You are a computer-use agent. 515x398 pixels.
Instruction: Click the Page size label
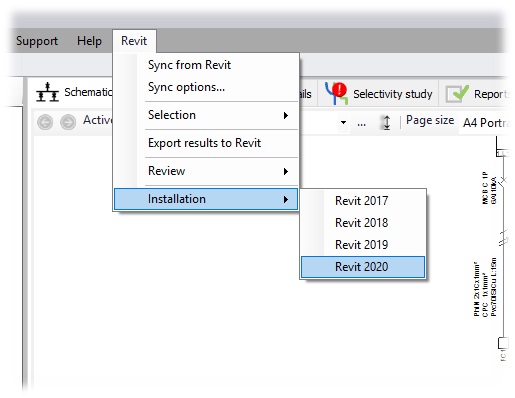(430, 120)
